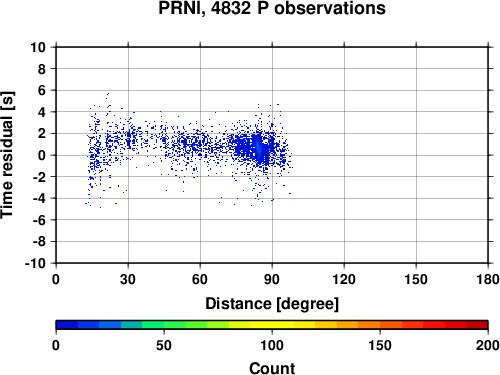500x375 pixels.
Task: Click the y-axis tick label "-6"
Action: 39,220
